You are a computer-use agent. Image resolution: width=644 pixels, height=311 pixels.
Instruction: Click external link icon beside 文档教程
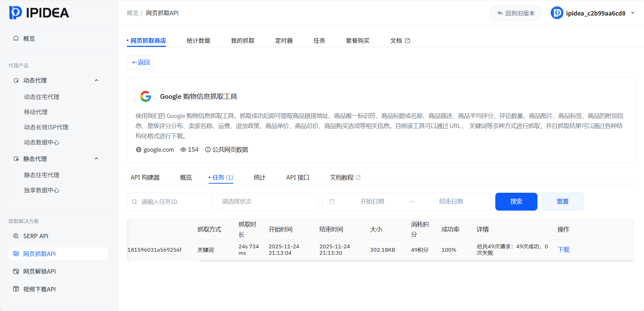point(358,177)
